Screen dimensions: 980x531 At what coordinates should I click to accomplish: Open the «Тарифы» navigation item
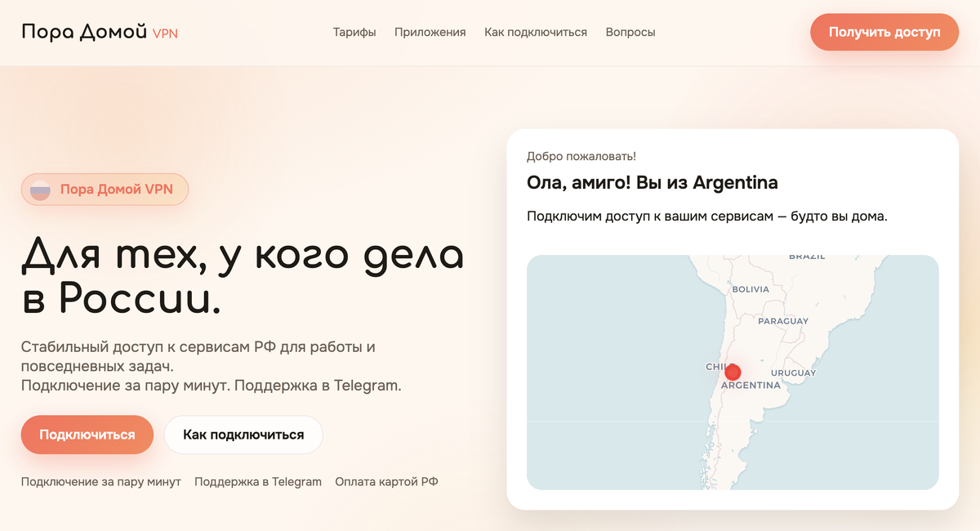click(354, 32)
